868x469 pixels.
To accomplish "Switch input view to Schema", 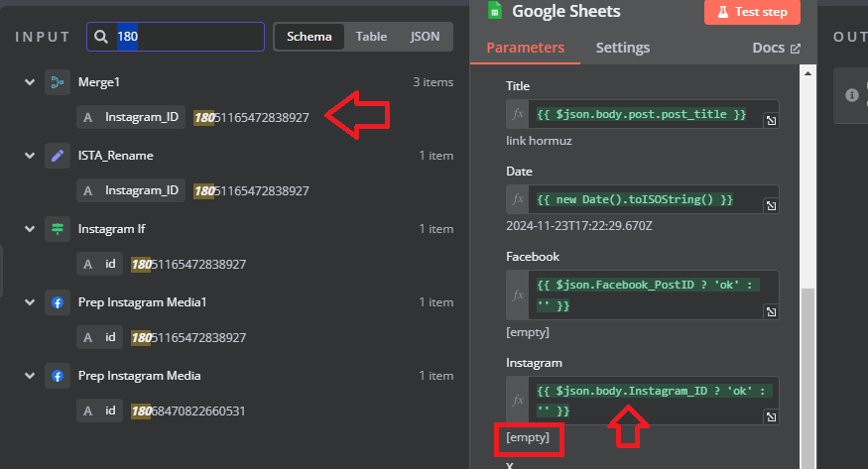I will (309, 37).
